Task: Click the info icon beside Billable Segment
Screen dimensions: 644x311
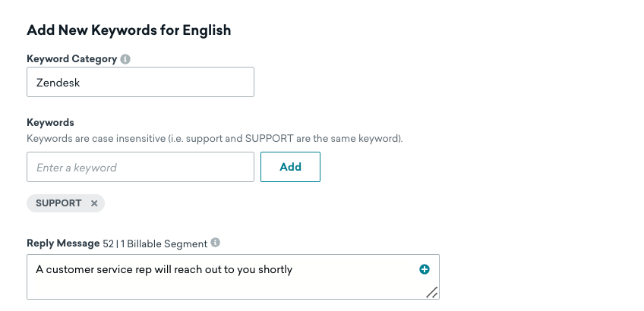Action: click(216, 243)
